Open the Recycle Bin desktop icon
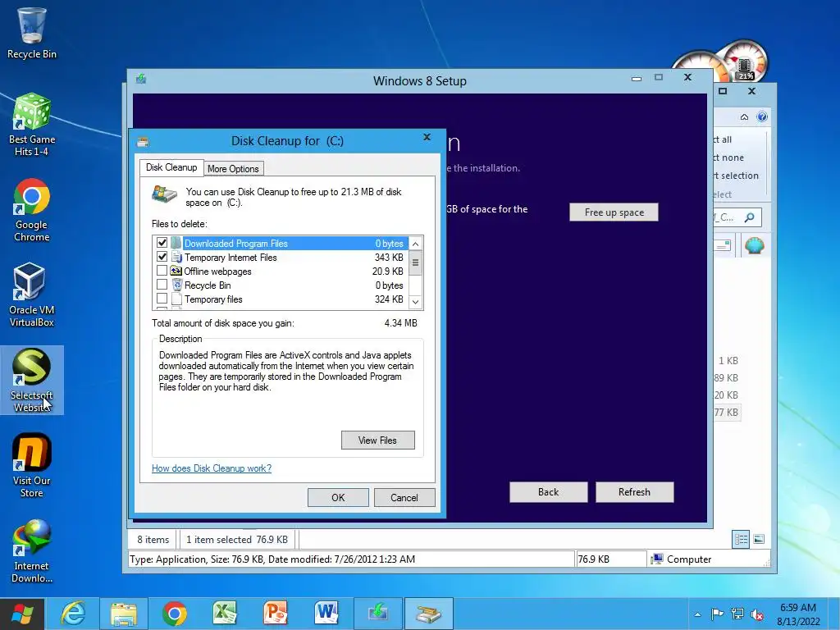 pos(32,33)
